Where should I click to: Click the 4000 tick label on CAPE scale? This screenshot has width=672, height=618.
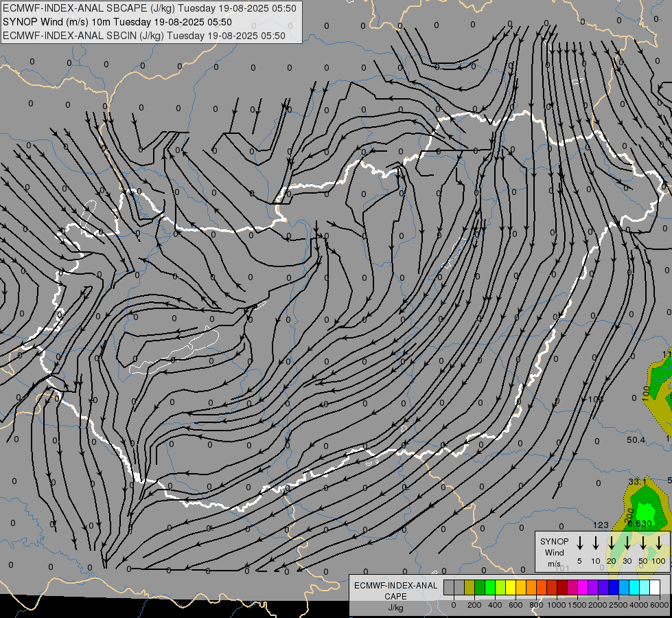click(639, 605)
